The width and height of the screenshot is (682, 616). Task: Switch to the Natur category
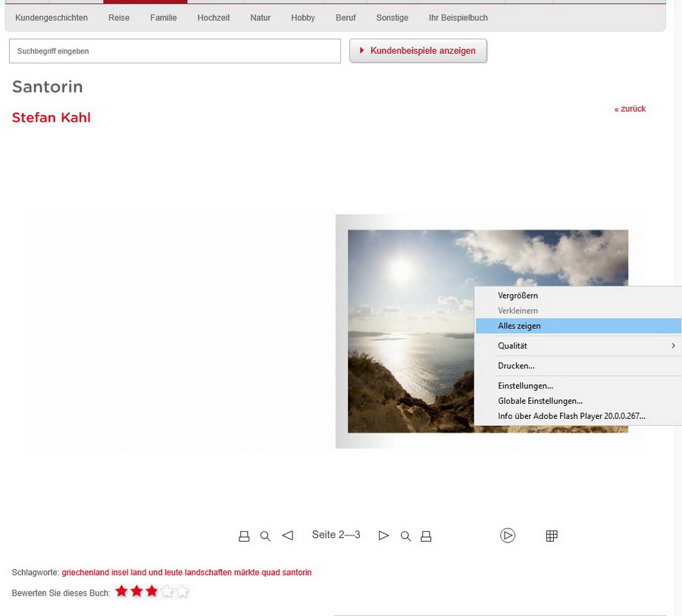260,18
